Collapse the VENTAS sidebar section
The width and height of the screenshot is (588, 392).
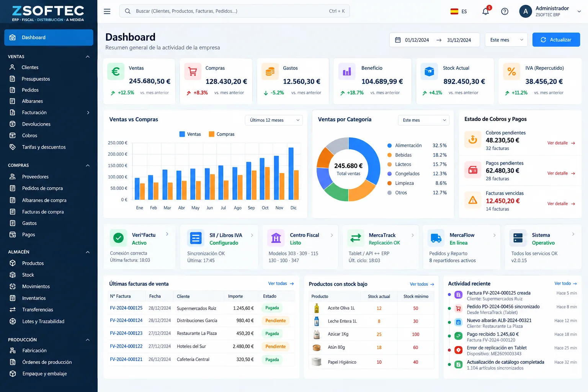tap(88, 57)
